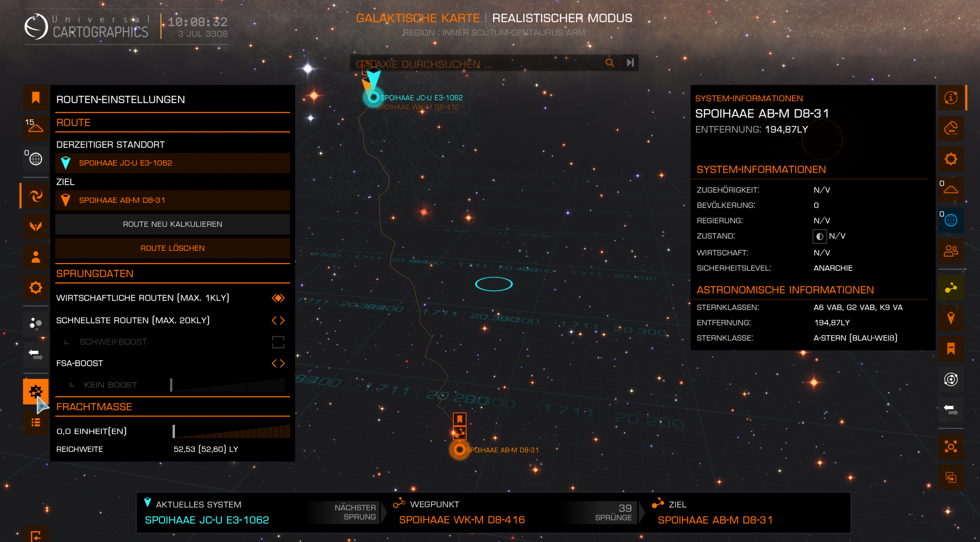Open the list view icon tab
980x542 pixels.
(36, 422)
